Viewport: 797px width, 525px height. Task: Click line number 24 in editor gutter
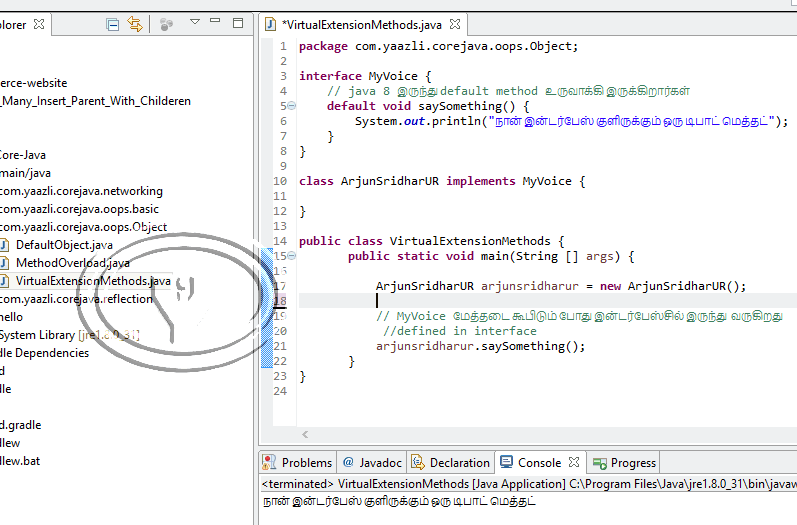point(280,391)
